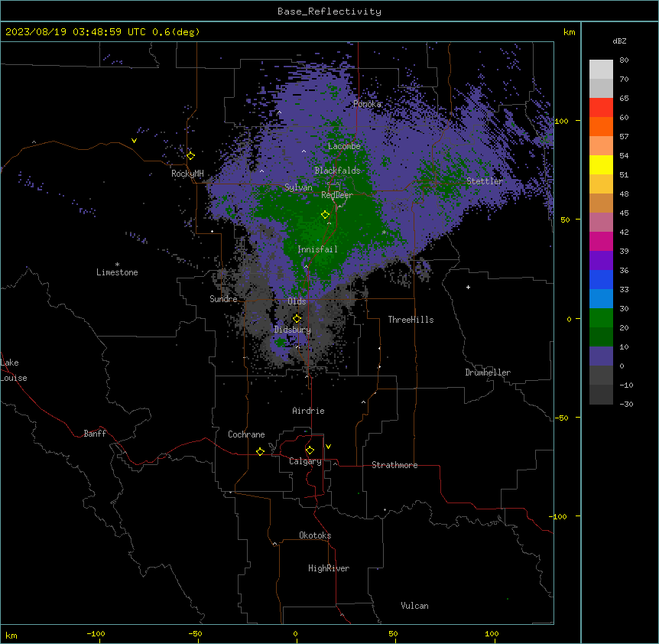659x644 pixels.
Task: Pick the red swatch in dBZ legend
Action: pos(601,108)
